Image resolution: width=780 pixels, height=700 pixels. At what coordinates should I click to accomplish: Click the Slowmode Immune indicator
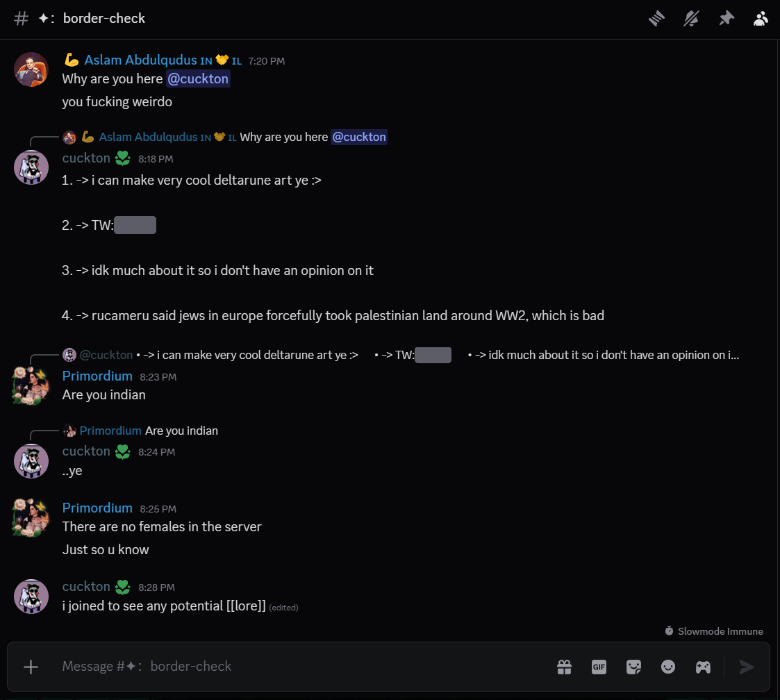(x=714, y=631)
